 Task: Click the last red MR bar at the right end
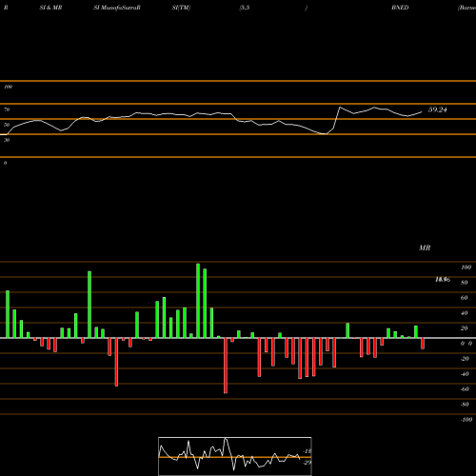(x=423, y=344)
